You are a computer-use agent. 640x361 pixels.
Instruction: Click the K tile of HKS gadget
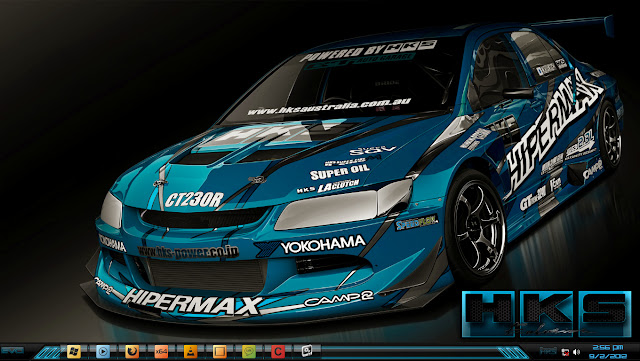click(547, 314)
